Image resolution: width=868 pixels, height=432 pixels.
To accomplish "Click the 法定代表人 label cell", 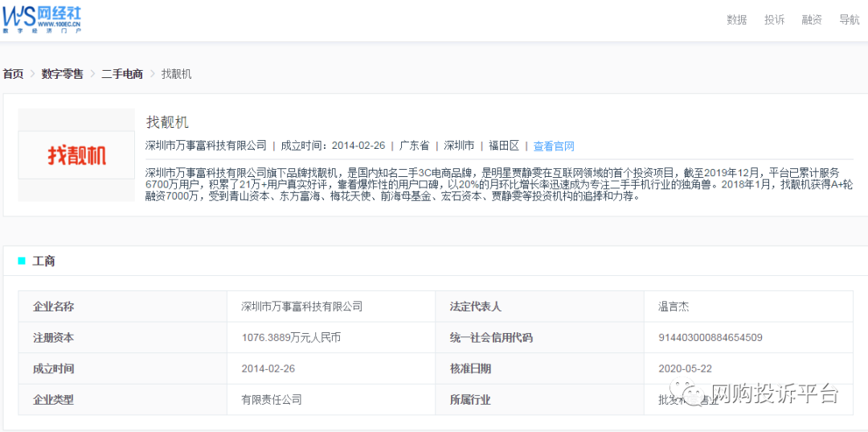I will pyautogui.click(x=540, y=307).
